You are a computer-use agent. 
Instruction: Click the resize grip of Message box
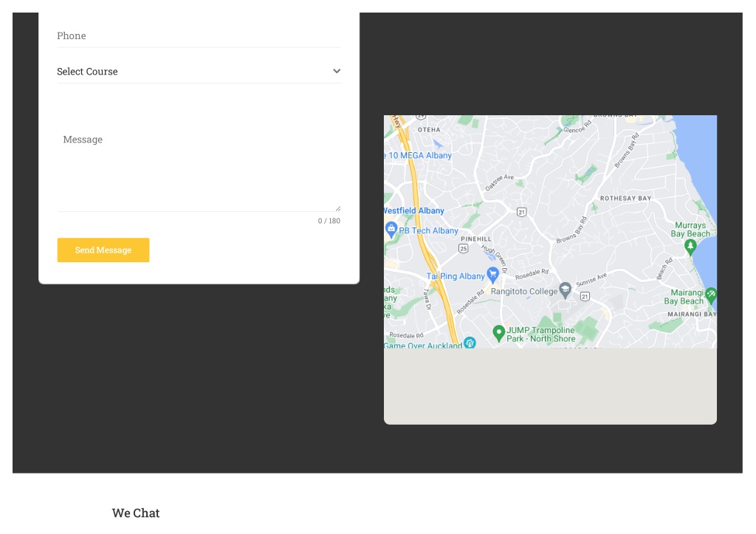click(x=338, y=208)
